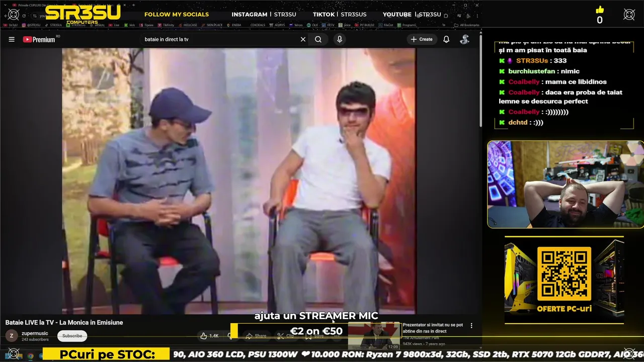Click the 'INSTAGRAM | STR3SU' overlay text
644x362 pixels.
click(265, 15)
